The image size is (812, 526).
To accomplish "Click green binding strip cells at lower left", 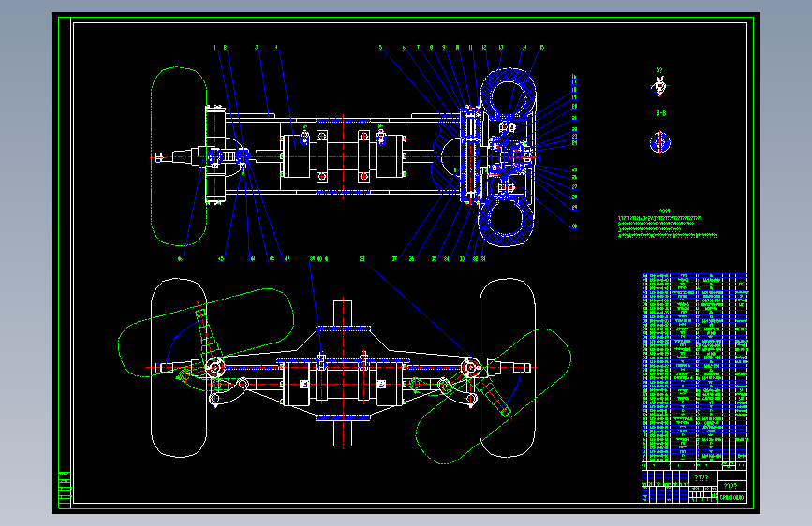I will 65,489.
